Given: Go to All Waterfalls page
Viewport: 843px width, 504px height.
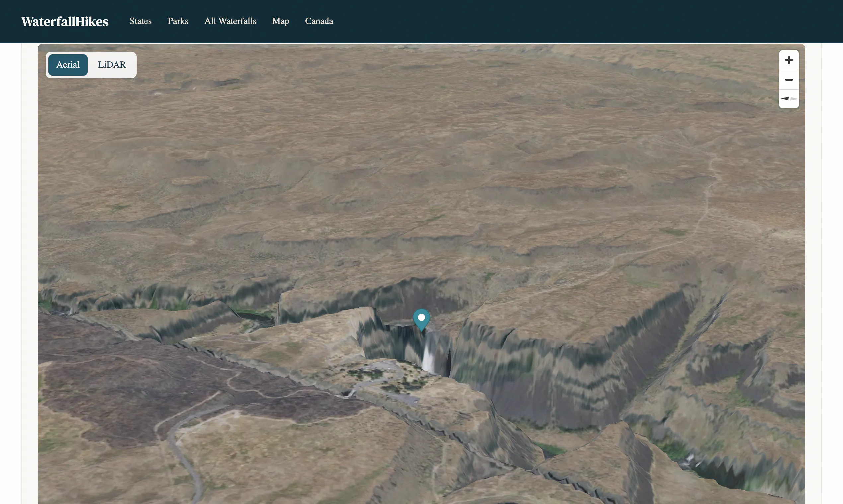Looking at the screenshot, I should coord(230,21).
